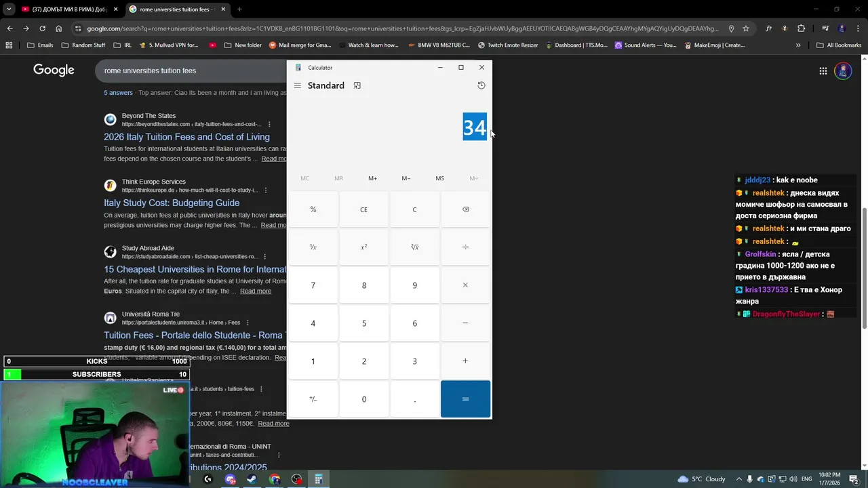Open the Random Stuff bookmark folder
The height and width of the screenshot is (488, 868).
(83, 45)
